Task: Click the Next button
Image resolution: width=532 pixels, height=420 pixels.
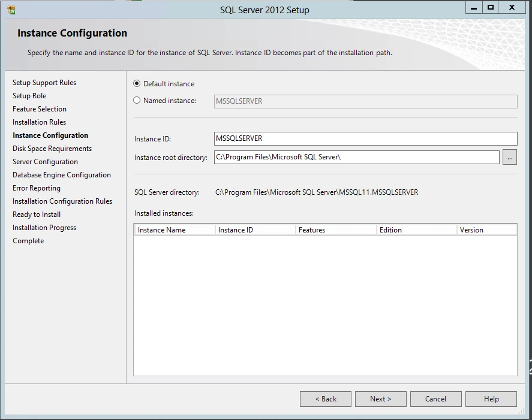Action: coord(381,399)
